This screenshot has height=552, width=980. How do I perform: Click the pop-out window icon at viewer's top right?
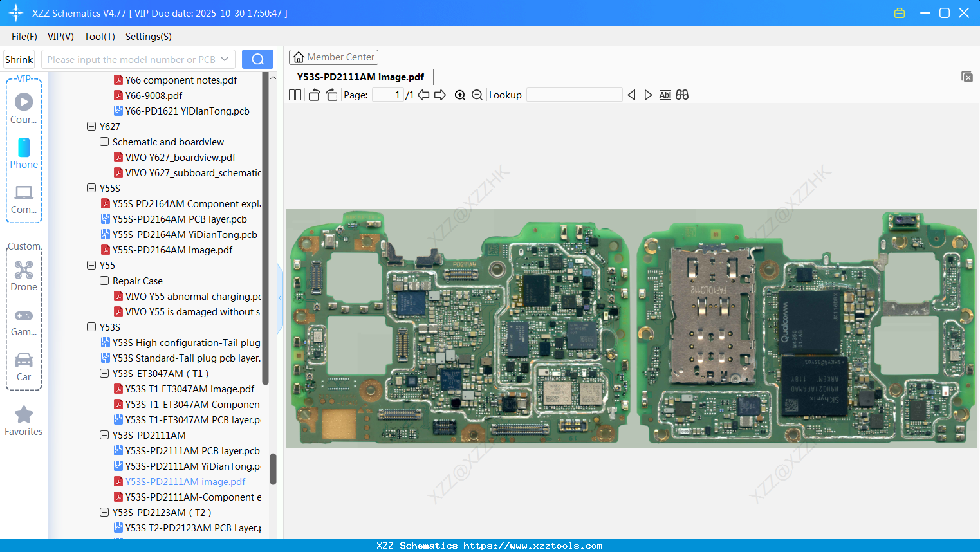tap(967, 77)
